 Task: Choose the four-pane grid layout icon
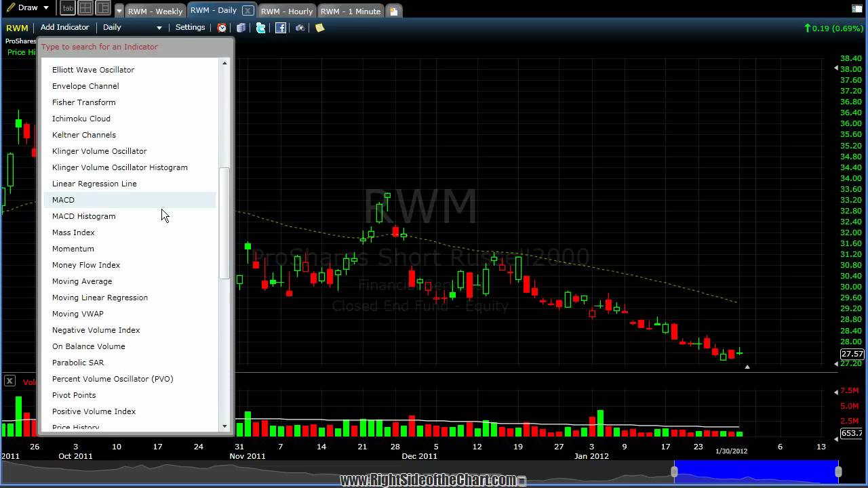tap(85, 8)
